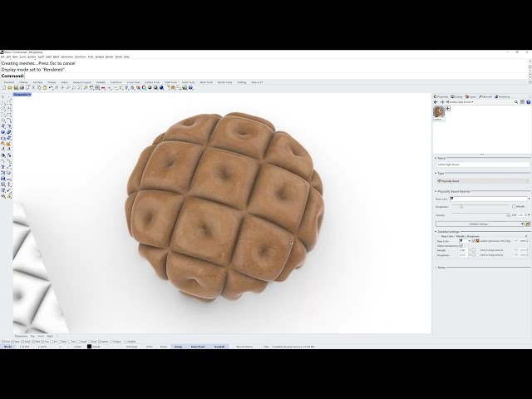This screenshot has width=532, height=399.
Task: Enable the Metallic checkbox
Action: pyautogui.click(x=514, y=206)
